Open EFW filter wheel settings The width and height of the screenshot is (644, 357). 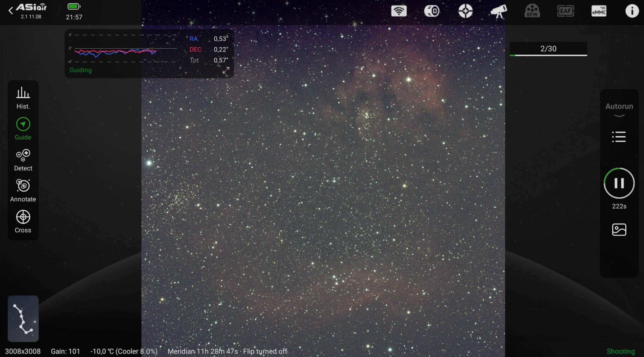click(x=532, y=11)
